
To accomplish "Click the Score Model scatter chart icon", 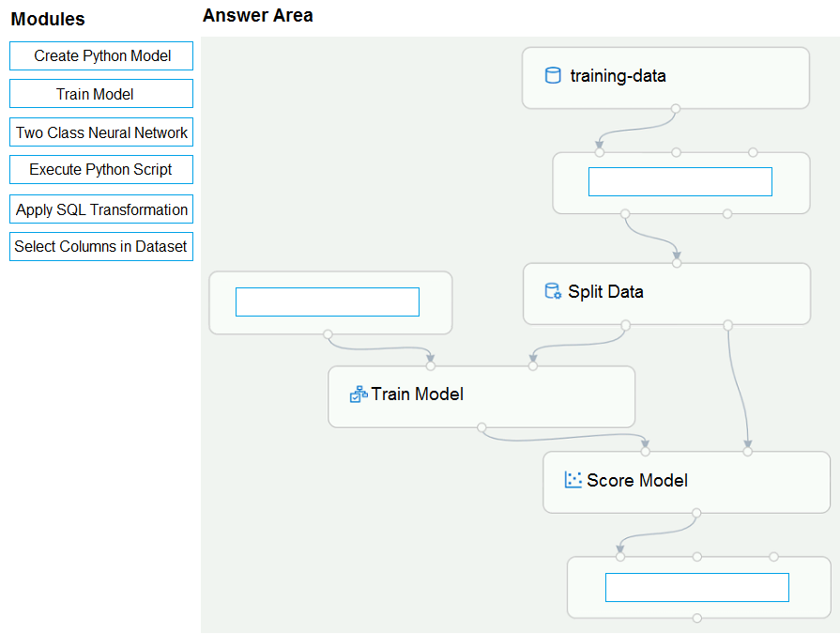I will click(573, 480).
